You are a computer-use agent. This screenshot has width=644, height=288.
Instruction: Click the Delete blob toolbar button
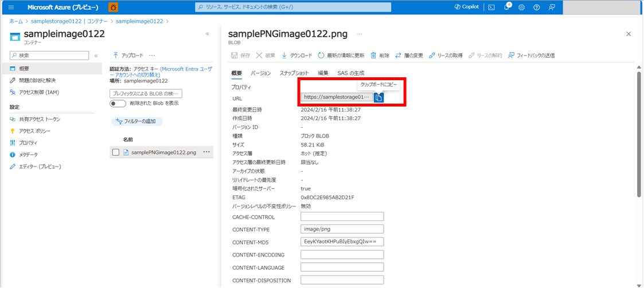tap(380, 56)
